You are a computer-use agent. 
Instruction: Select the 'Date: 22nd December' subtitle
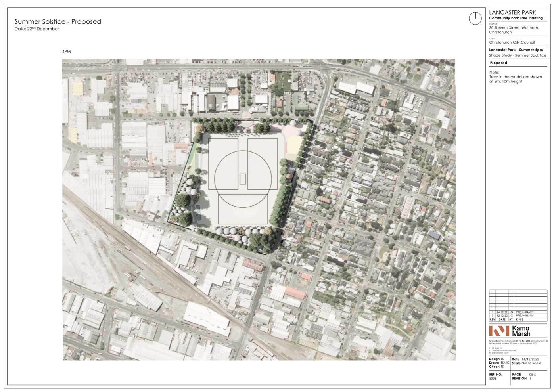(36, 29)
